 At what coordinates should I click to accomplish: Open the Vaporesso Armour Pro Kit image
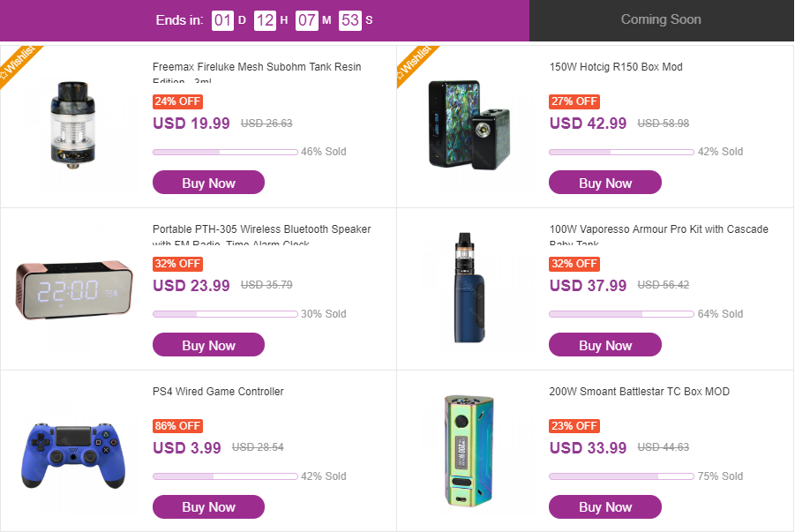tap(469, 288)
